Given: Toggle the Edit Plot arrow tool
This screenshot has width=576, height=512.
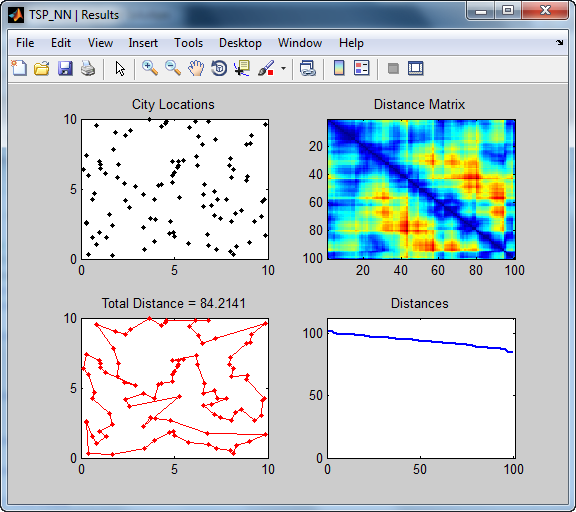Looking at the screenshot, I should pyautogui.click(x=120, y=69).
